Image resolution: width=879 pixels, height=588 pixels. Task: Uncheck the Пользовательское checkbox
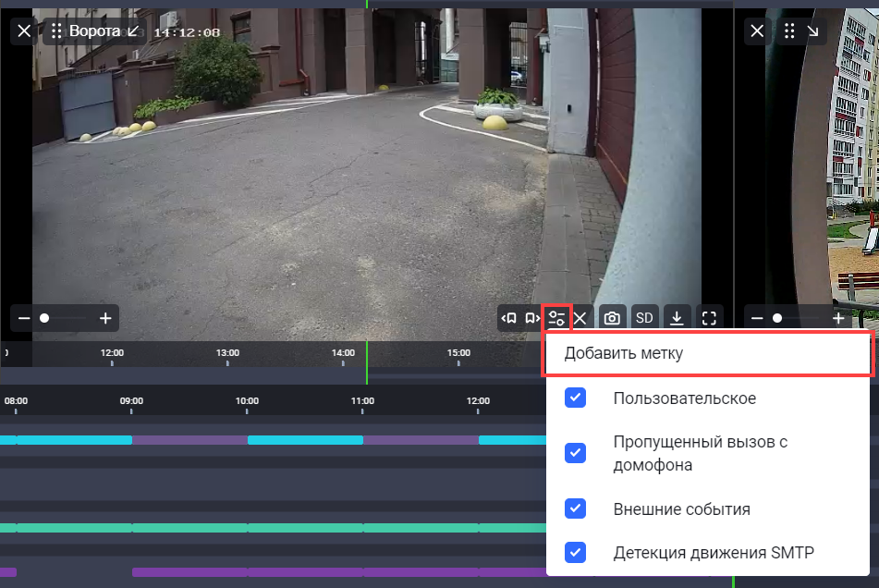tap(575, 398)
